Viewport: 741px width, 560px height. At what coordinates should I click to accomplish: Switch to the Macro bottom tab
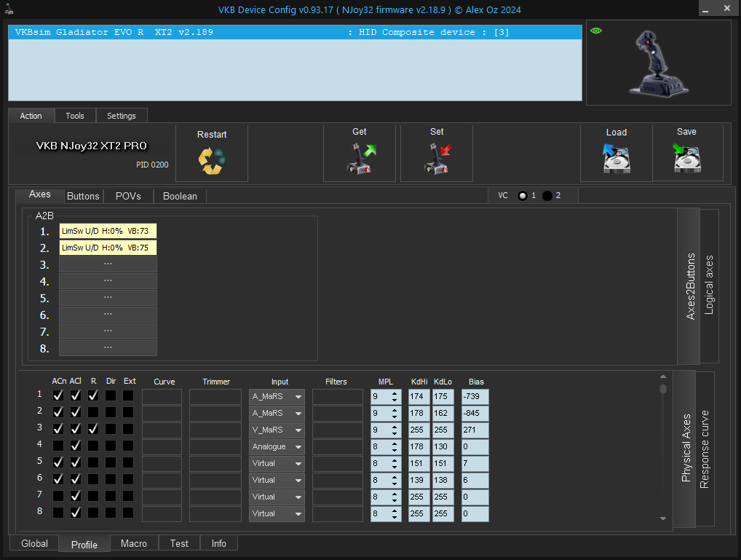click(134, 543)
